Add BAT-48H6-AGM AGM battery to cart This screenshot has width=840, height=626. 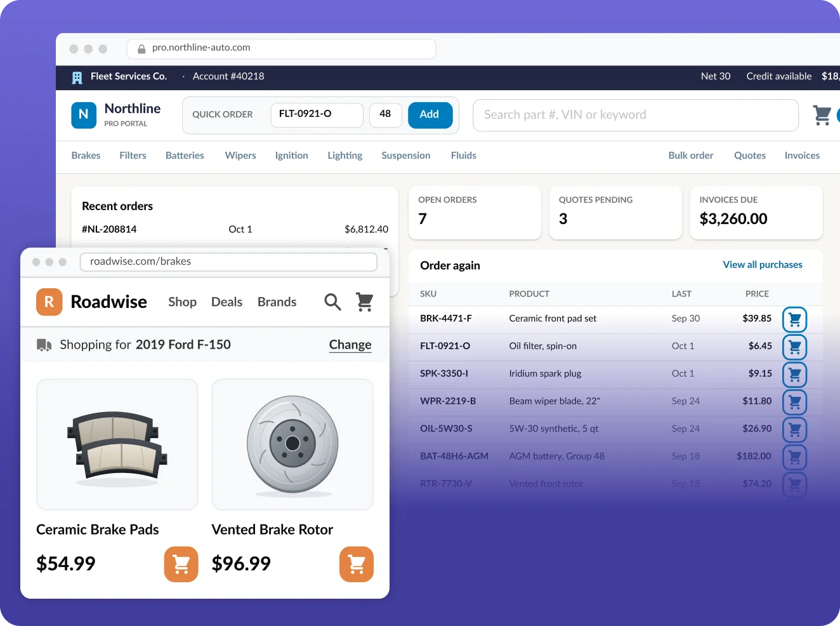[x=794, y=457]
